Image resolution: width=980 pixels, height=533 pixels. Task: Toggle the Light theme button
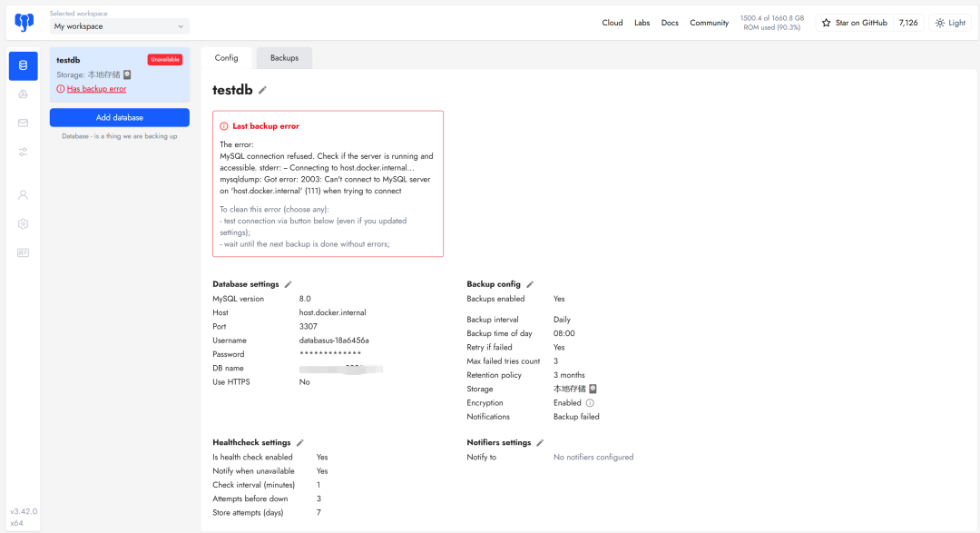(950, 23)
